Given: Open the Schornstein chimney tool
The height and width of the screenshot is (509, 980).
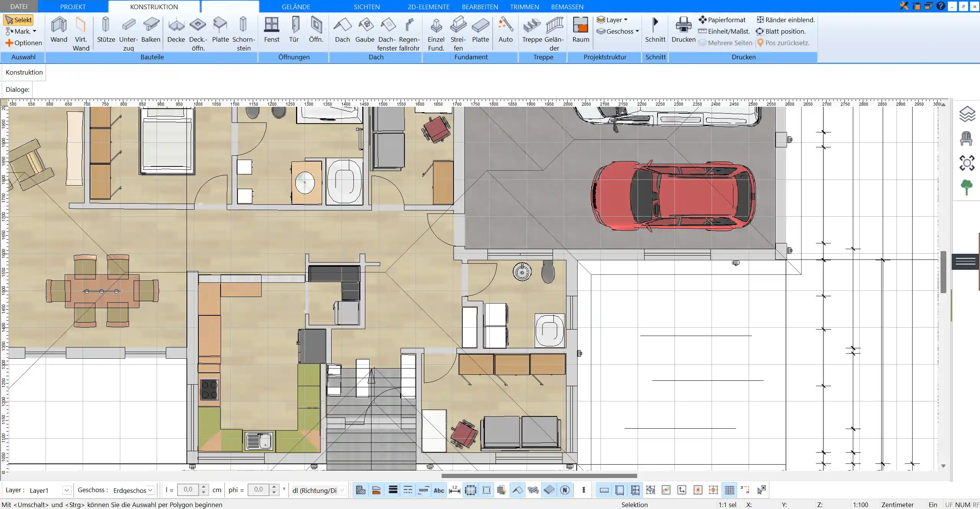Looking at the screenshot, I should (244, 34).
